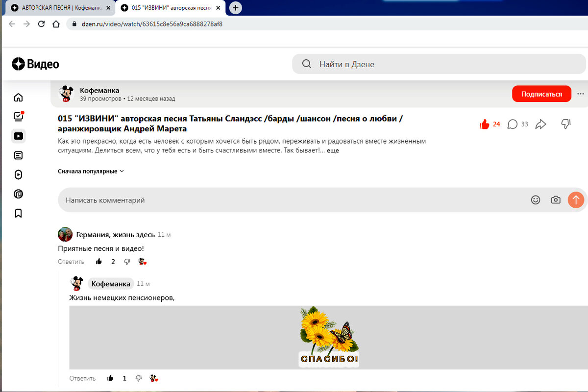588x392 pixels.
Task: Open the Articles feed icon in sidebar
Action: point(18,155)
